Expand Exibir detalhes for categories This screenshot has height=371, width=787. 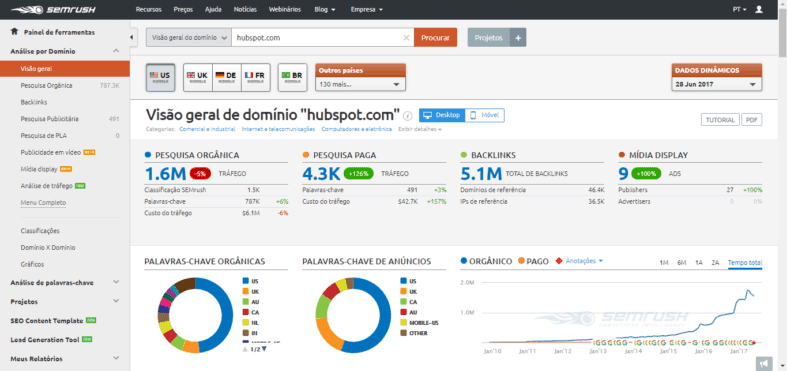click(420, 129)
